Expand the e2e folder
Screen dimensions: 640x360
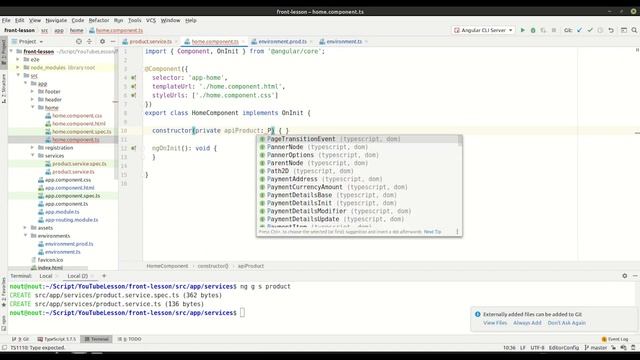coord(18,60)
